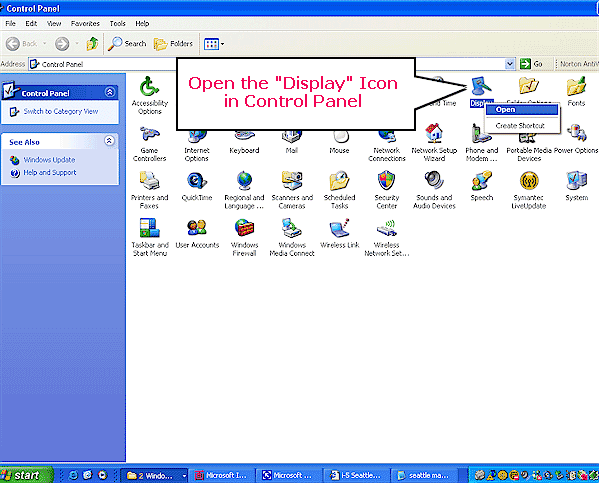Toggle the Folders pane button
The image size is (600, 484).
[x=173, y=44]
